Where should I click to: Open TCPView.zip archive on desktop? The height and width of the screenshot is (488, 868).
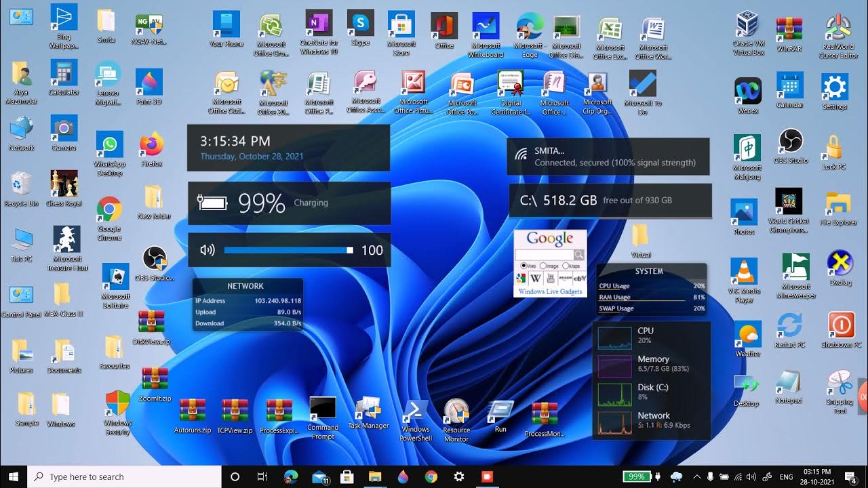tap(235, 416)
